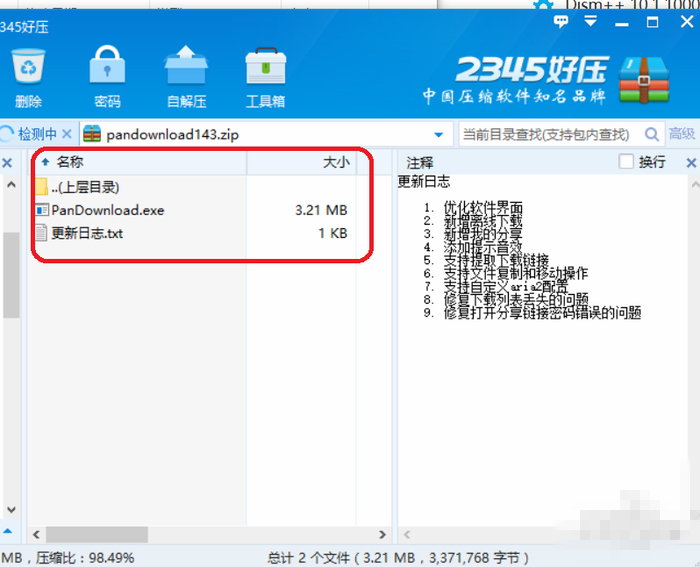Cancel the 检测中 scan with its X
The image size is (700, 567).
click(x=67, y=133)
